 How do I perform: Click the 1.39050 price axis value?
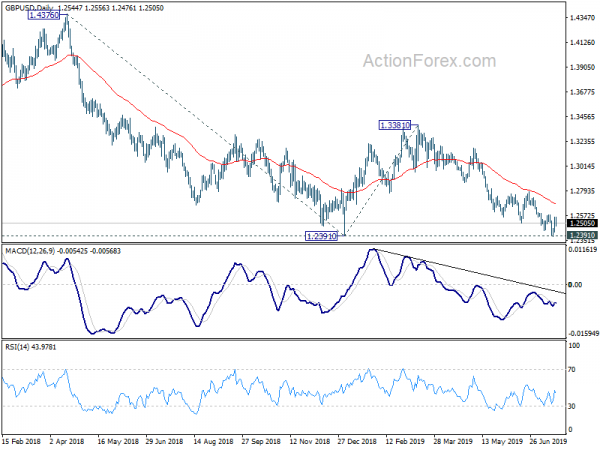[x=582, y=67]
